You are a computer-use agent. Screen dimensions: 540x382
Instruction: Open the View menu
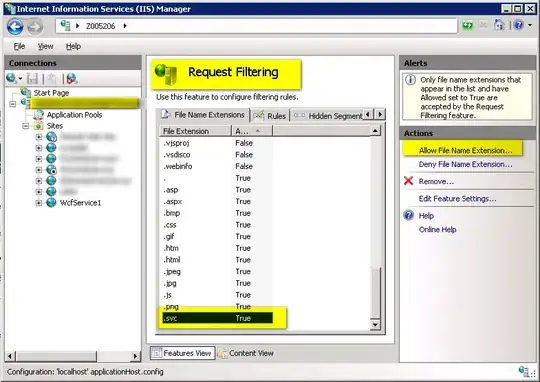[x=45, y=46]
